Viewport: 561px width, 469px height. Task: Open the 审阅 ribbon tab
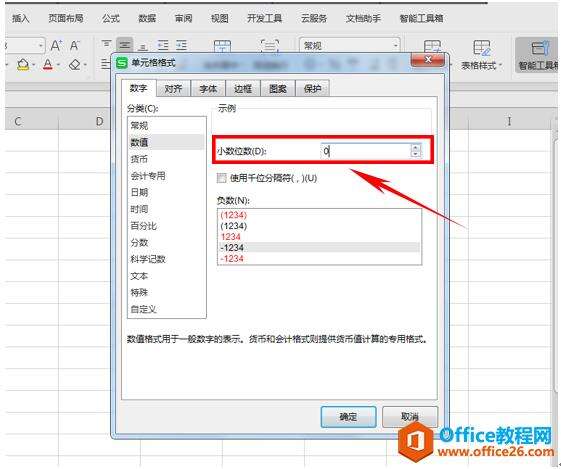[183, 18]
